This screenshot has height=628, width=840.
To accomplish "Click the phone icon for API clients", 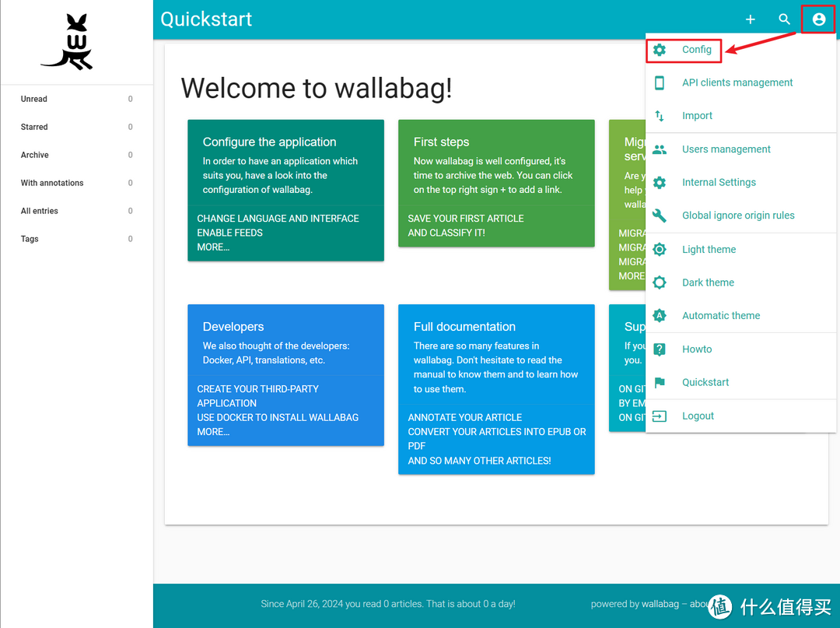I will click(x=660, y=82).
